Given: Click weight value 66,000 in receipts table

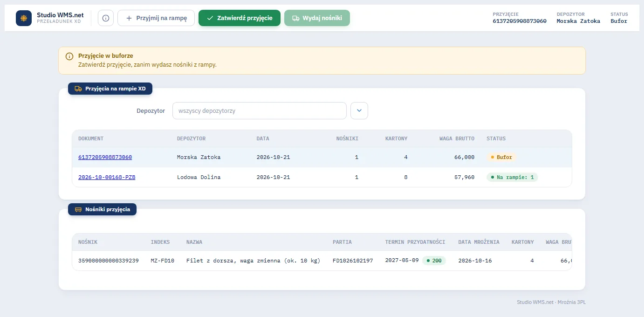Looking at the screenshot, I should point(464,157).
